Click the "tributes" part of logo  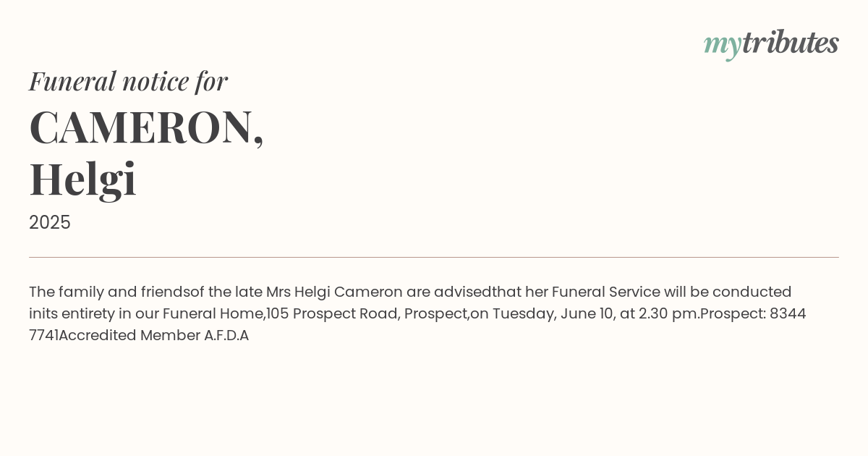point(791,43)
